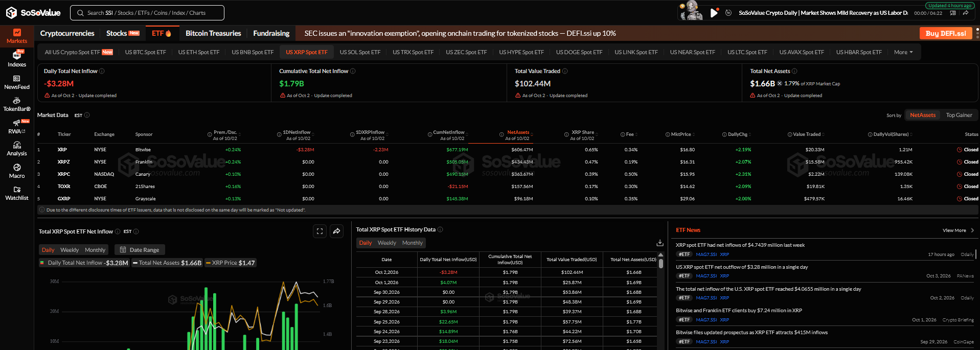Open XRPZ ticker row link
The image size is (980, 350).
click(x=64, y=162)
